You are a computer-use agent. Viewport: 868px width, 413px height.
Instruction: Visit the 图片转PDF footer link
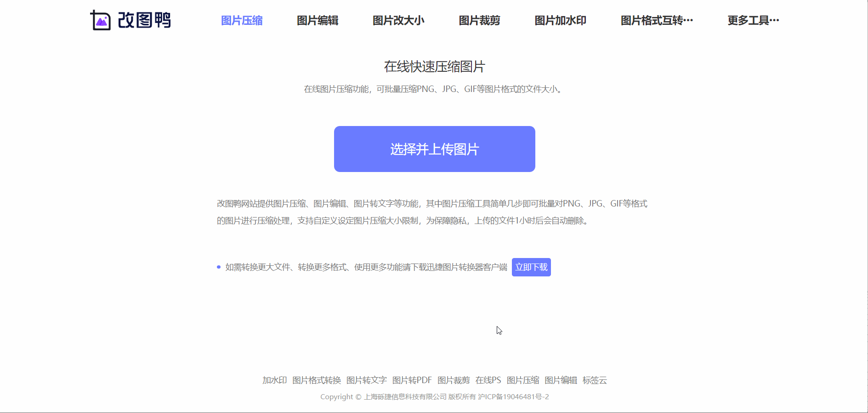pyautogui.click(x=412, y=380)
